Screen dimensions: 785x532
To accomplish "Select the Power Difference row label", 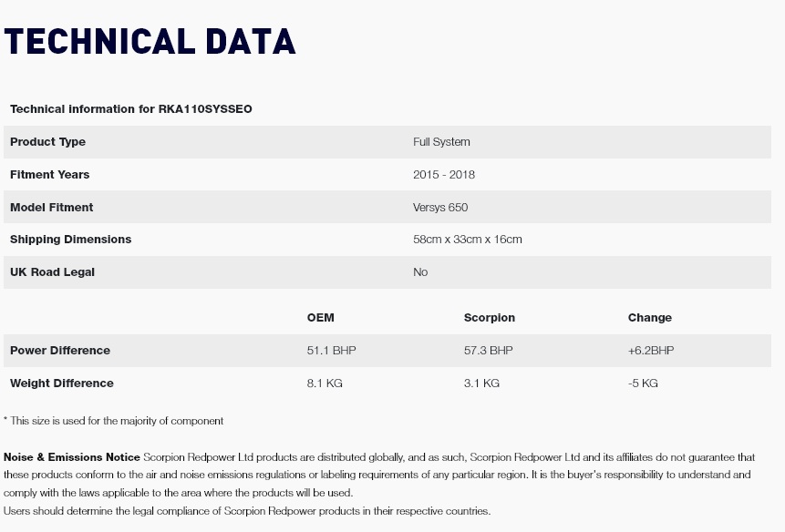I will 60,351.
